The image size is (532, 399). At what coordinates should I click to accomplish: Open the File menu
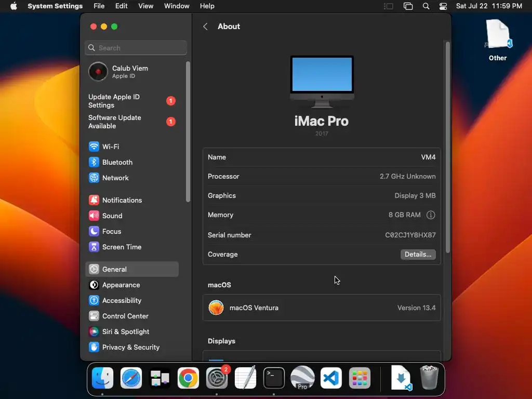(99, 6)
